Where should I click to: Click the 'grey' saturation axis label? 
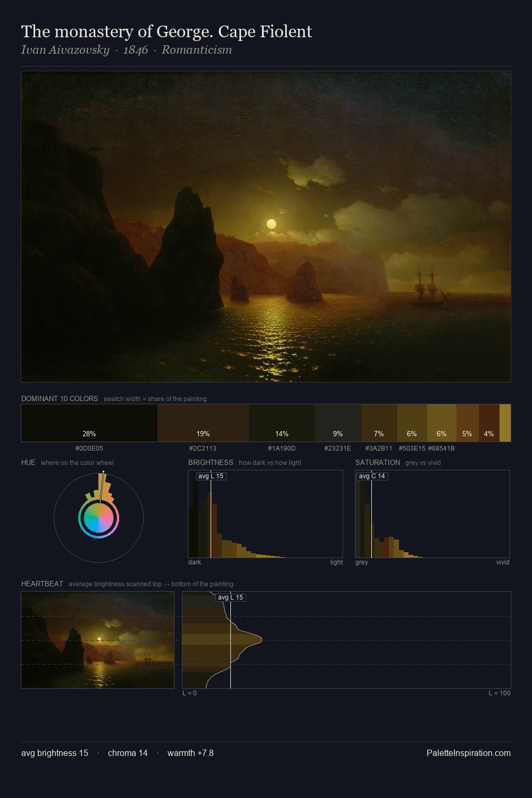pyautogui.click(x=362, y=562)
